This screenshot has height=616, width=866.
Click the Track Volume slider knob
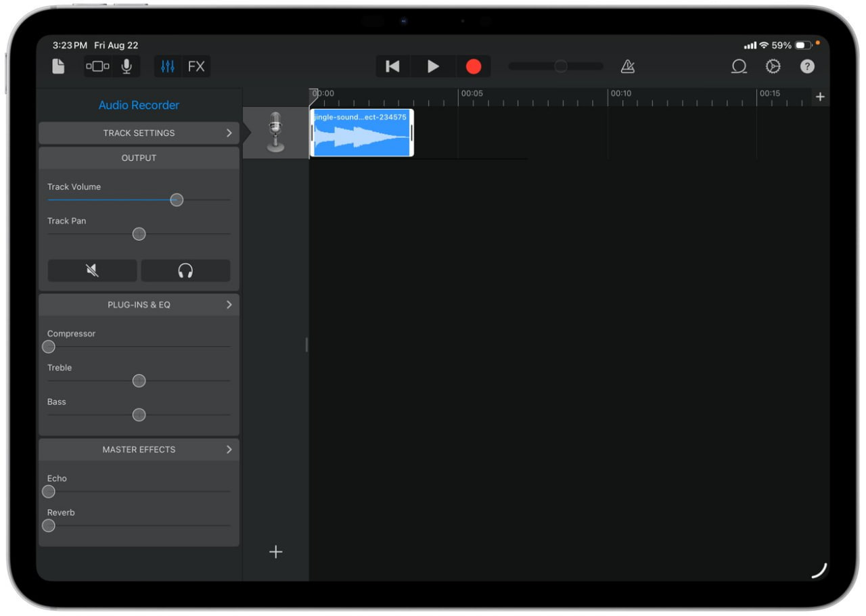coord(177,200)
